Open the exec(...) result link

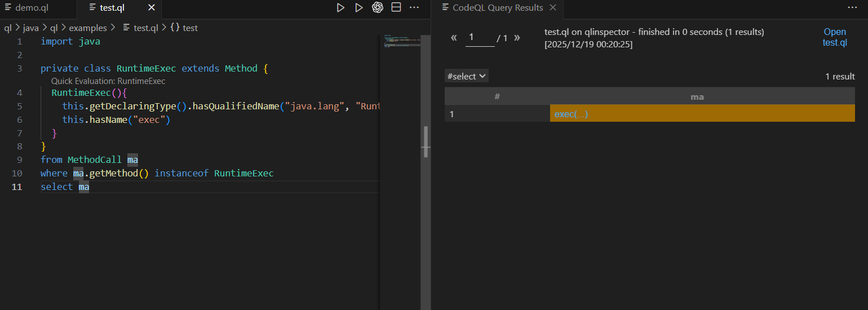[571, 114]
